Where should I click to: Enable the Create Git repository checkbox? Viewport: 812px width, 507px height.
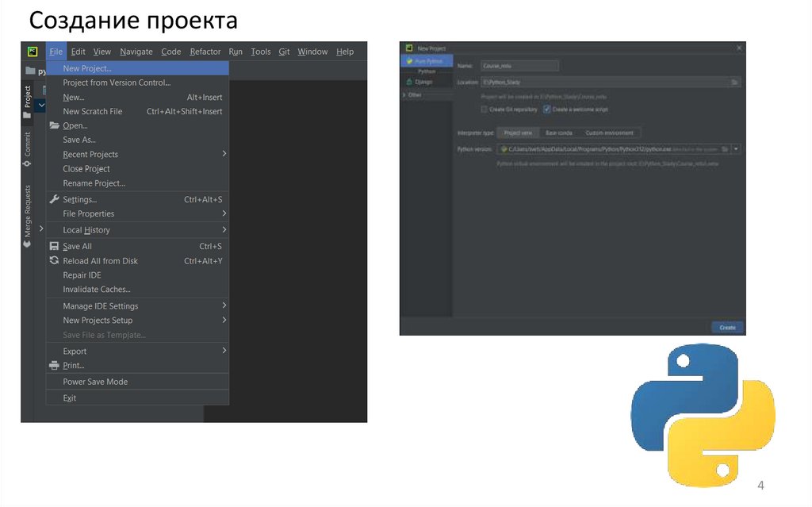(485, 109)
